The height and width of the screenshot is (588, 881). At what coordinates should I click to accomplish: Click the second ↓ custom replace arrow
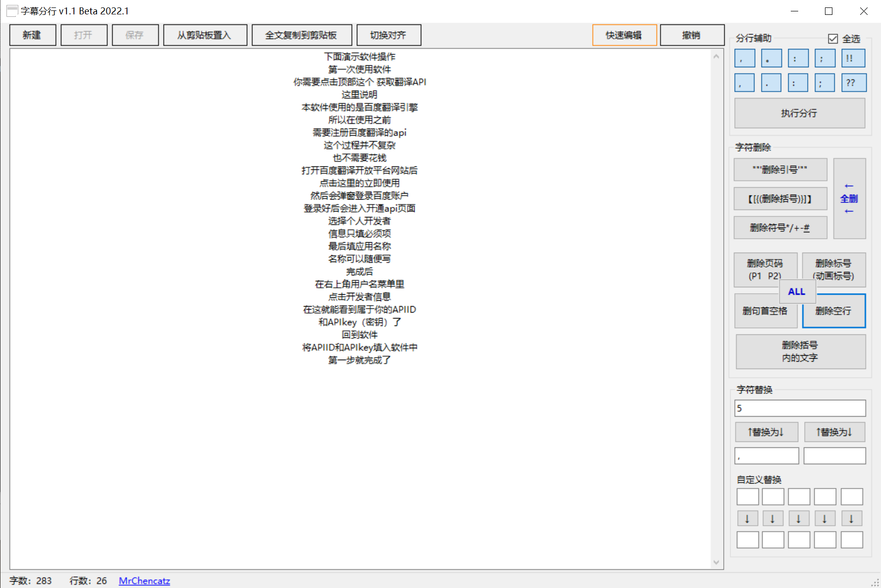tap(772, 519)
